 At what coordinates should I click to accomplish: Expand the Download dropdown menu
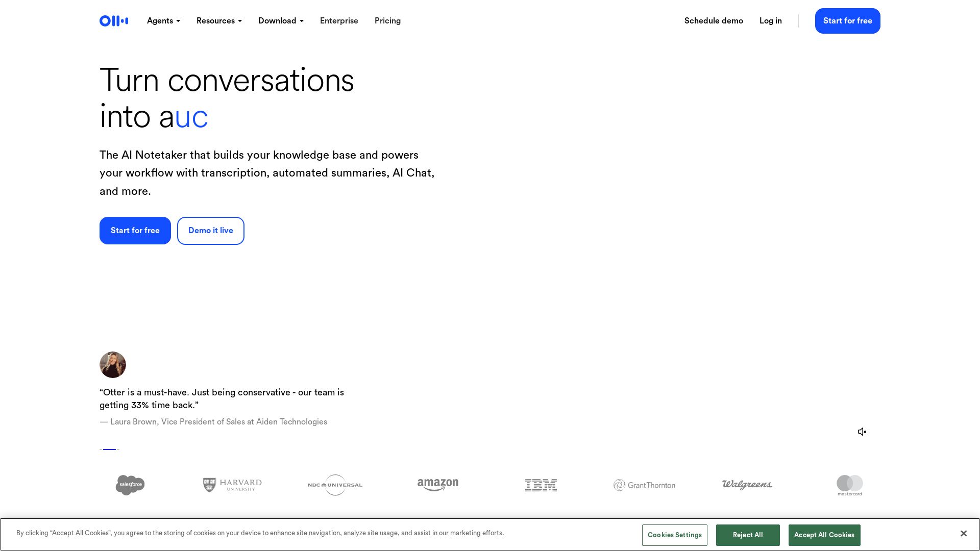[281, 21]
